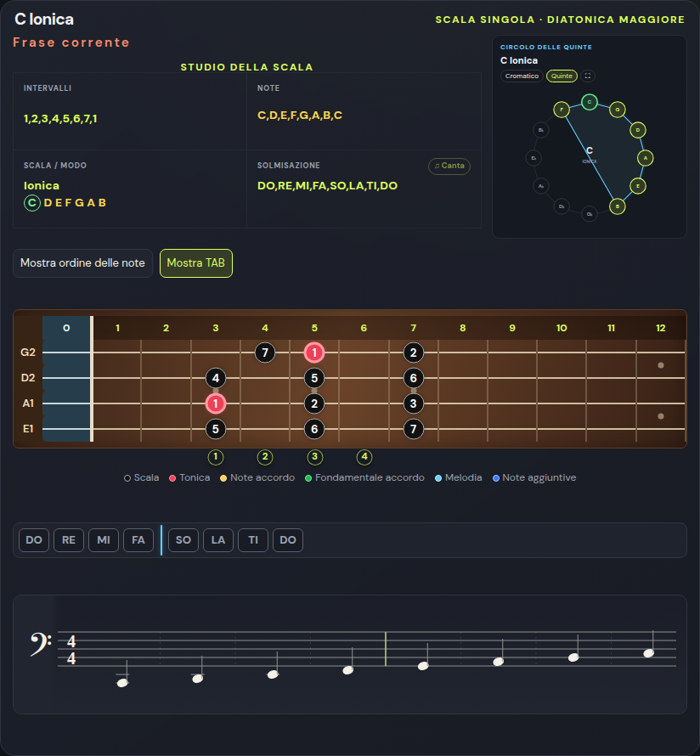Viewport: 700px width, 756px height.
Task: Click the yellow-green marker line on the staff
Action: 386,649
